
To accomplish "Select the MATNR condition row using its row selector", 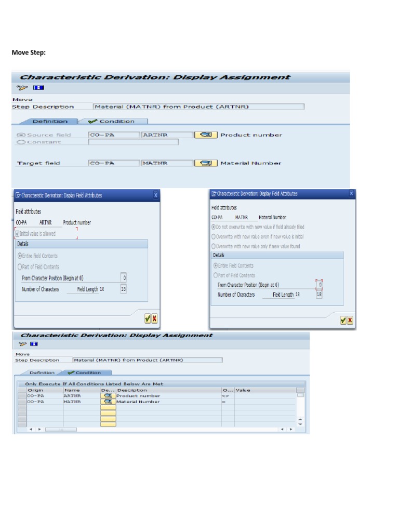I will (x=22, y=402).
